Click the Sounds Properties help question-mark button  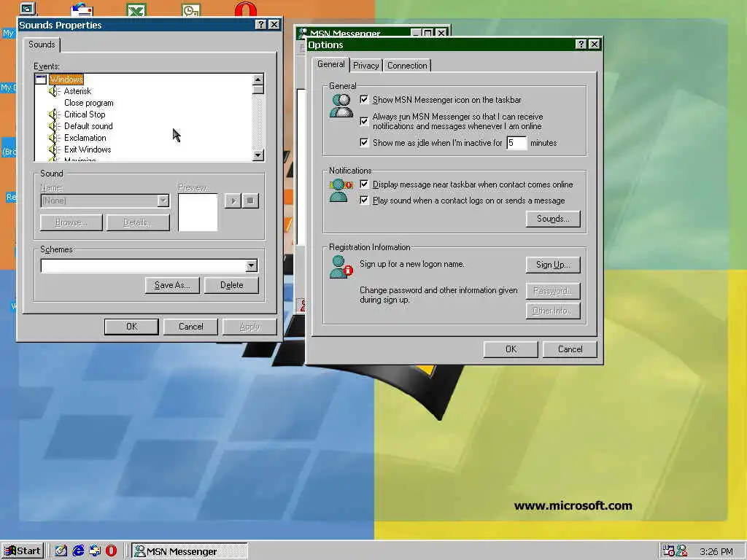pos(260,25)
